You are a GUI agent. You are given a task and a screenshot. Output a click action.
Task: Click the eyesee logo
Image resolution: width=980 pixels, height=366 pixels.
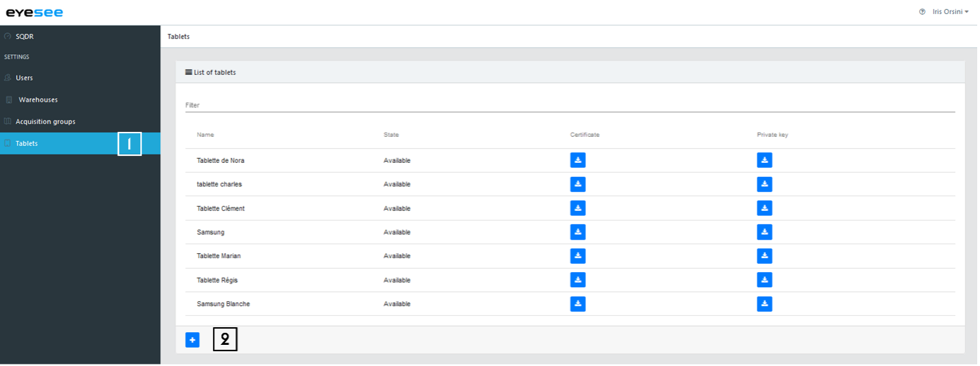click(x=35, y=12)
